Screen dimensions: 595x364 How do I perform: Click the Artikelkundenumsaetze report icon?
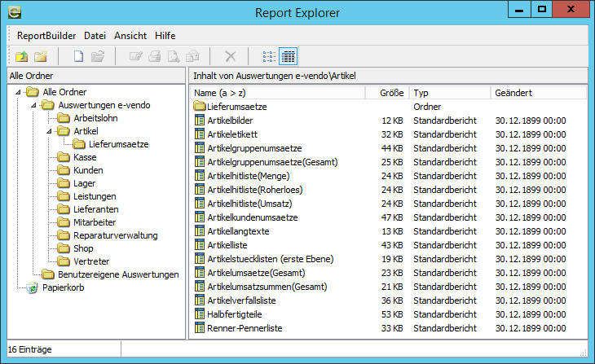point(199,217)
